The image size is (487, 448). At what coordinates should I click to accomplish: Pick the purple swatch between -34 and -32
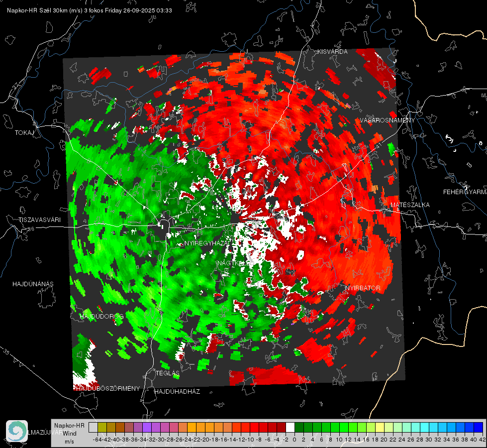pyautogui.click(x=147, y=427)
